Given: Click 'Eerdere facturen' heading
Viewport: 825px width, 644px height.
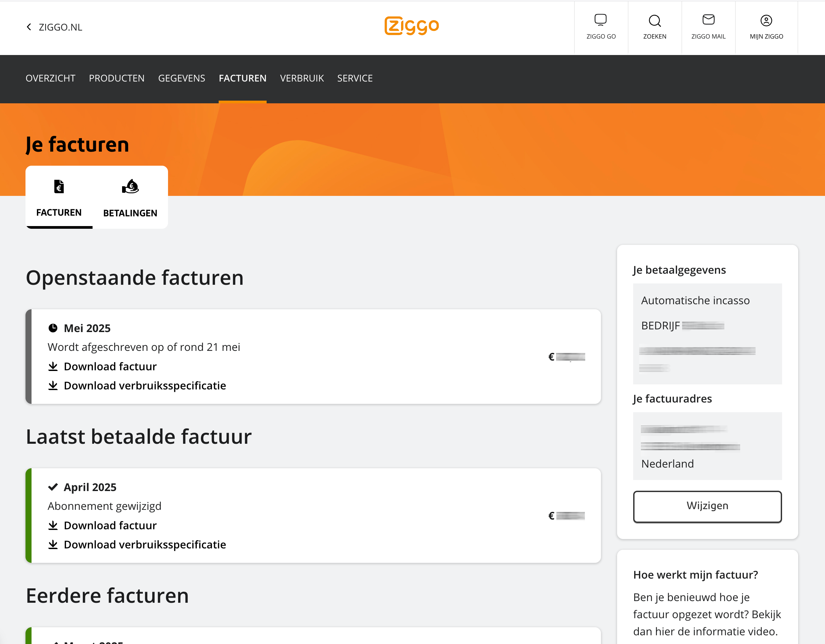Looking at the screenshot, I should coord(107,596).
